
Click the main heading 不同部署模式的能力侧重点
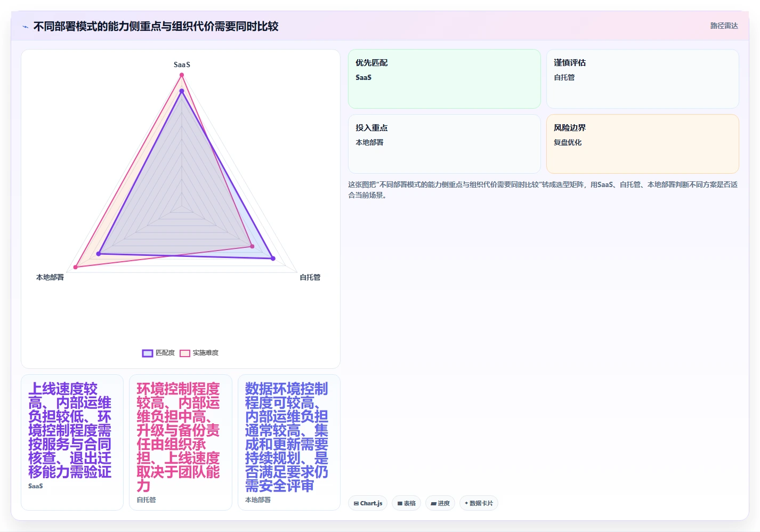[156, 26]
